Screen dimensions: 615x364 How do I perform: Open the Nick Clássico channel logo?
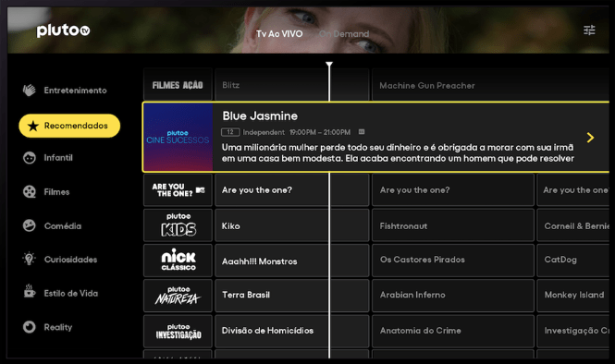click(x=178, y=261)
